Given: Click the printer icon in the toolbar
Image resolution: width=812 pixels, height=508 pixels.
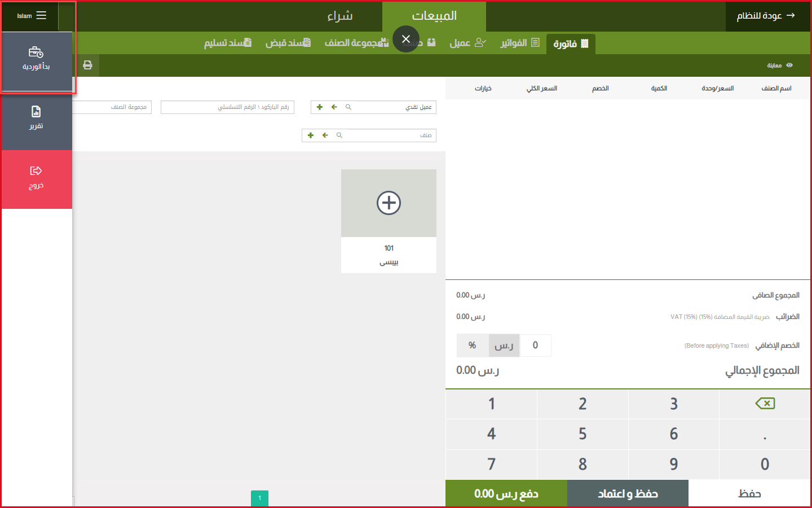Looking at the screenshot, I should [x=87, y=65].
